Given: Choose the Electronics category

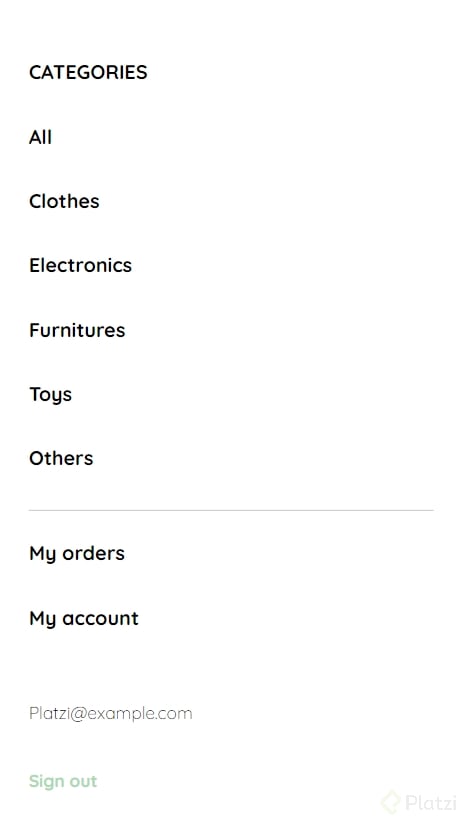Looking at the screenshot, I should [80, 265].
